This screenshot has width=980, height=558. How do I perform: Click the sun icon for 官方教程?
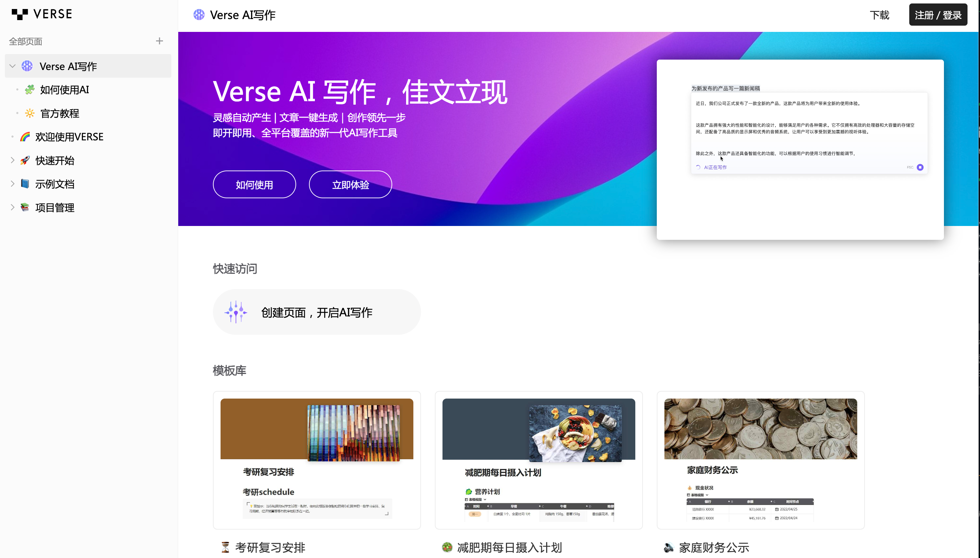tap(29, 113)
